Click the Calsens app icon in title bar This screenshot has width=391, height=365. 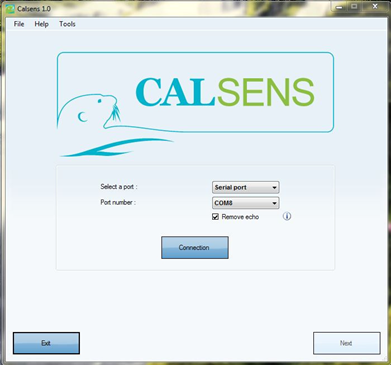tap(10, 9)
